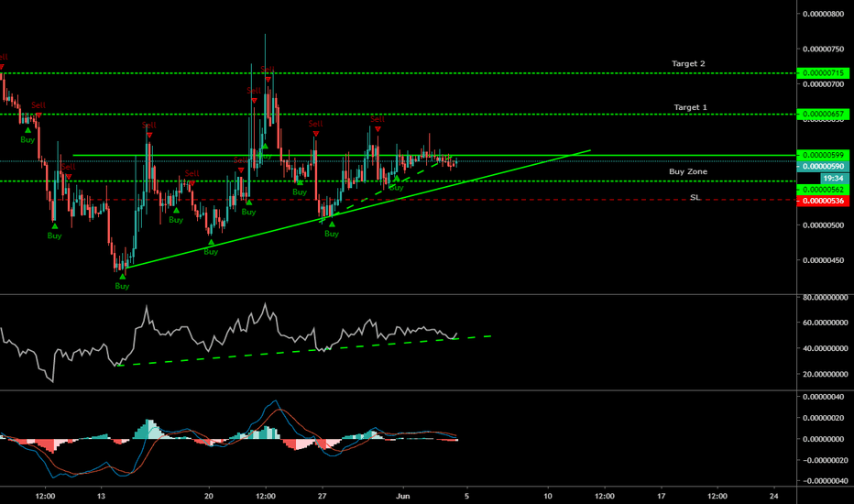Click the 10 date on time axis
Viewport: 854px width, 504px height.
(x=548, y=496)
